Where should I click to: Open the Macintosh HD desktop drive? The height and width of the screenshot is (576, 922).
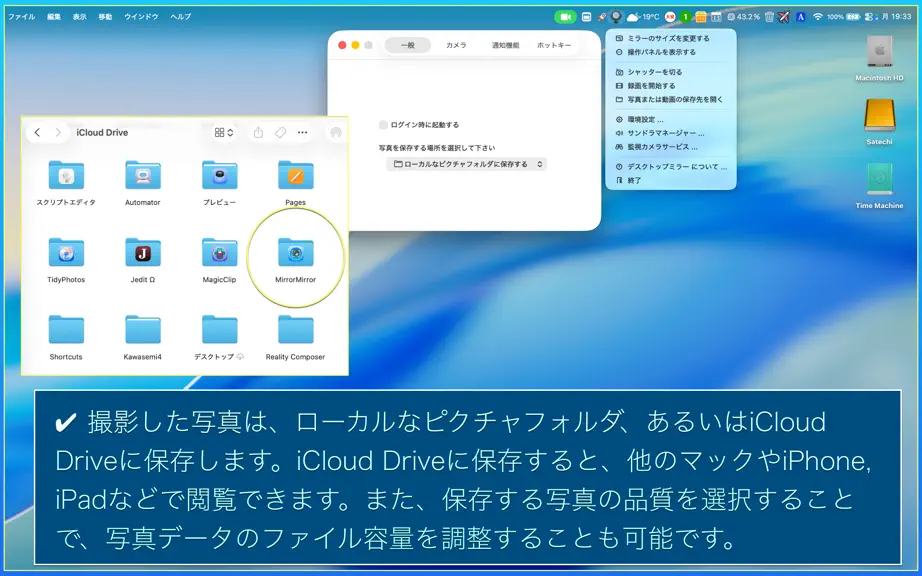pyautogui.click(x=879, y=58)
